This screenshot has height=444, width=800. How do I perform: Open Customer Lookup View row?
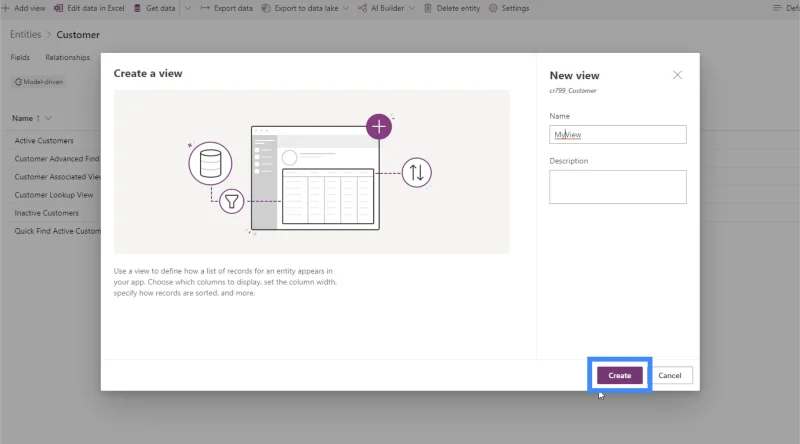54,195
